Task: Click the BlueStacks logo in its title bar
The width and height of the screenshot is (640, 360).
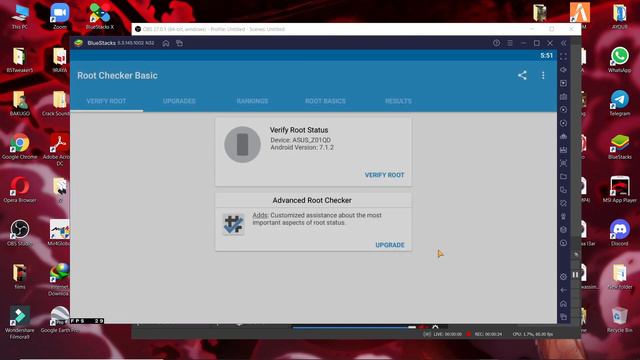Action: (x=78, y=43)
